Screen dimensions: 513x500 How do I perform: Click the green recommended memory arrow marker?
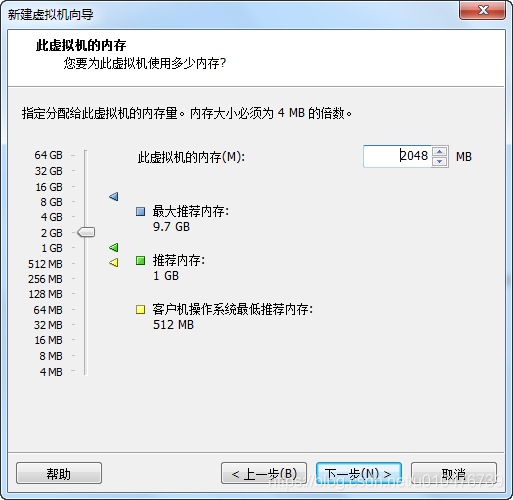(x=114, y=247)
